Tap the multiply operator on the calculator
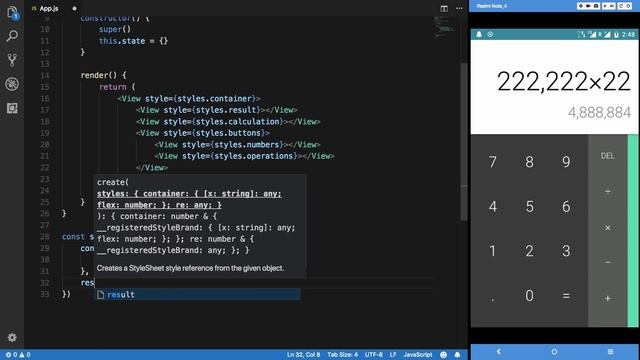 point(607,228)
